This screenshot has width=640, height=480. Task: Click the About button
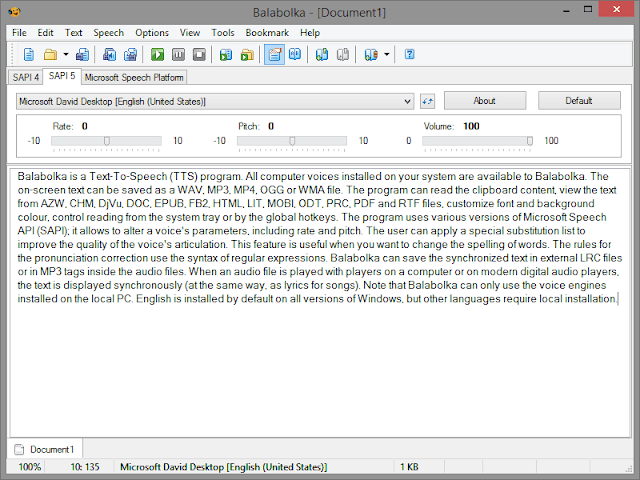(x=484, y=100)
